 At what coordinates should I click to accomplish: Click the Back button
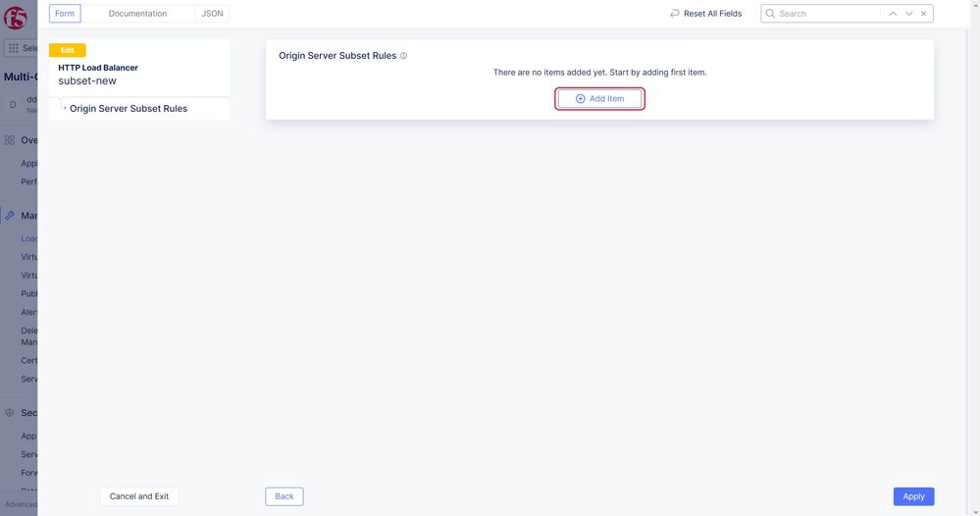coord(284,496)
